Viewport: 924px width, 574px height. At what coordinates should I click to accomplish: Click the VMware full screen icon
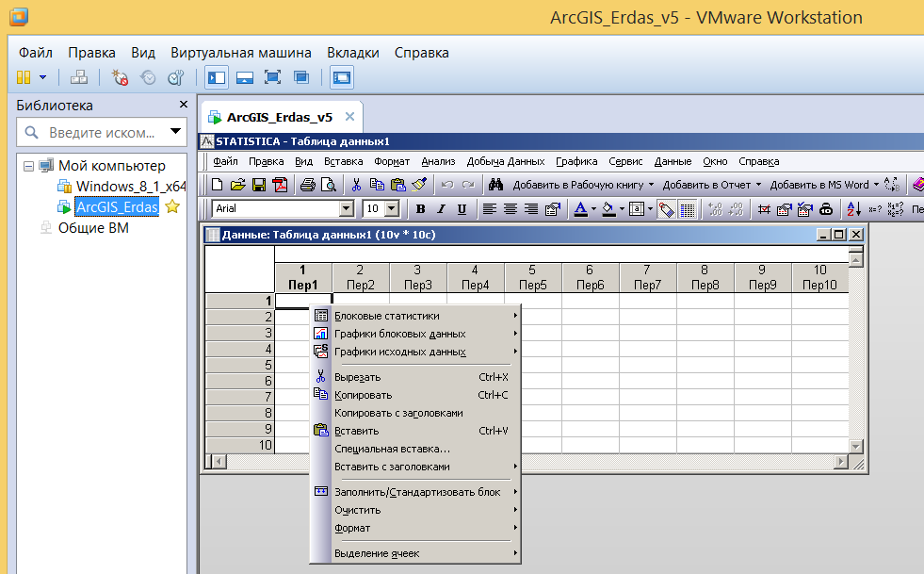click(x=272, y=77)
